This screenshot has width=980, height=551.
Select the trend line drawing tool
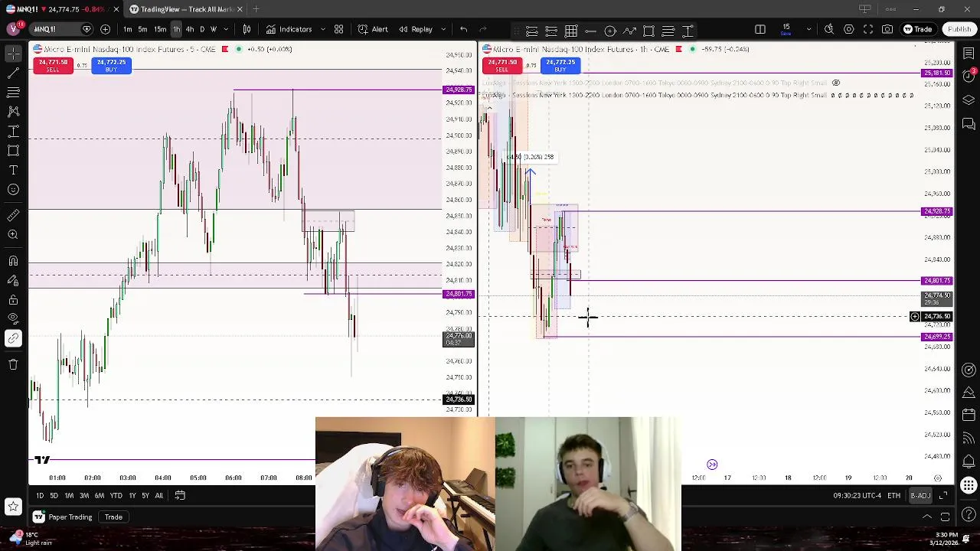pyautogui.click(x=13, y=73)
